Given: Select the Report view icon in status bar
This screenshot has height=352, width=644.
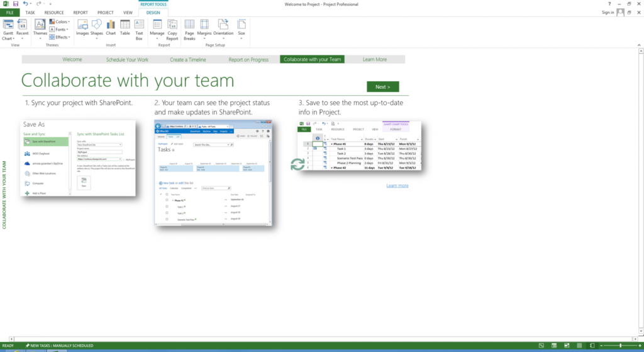Looking at the screenshot, I should tap(592, 346).
